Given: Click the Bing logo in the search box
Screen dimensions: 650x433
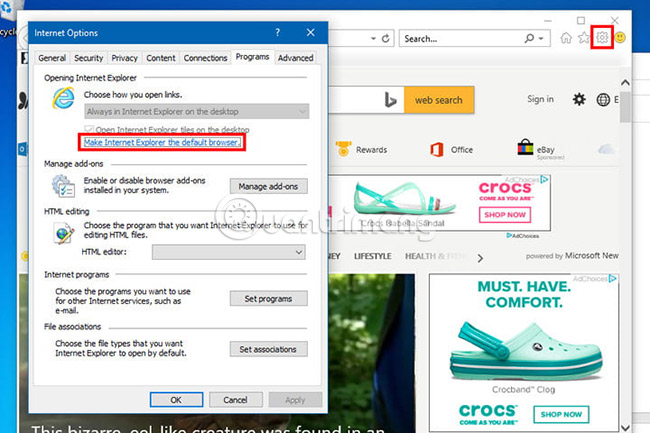Looking at the screenshot, I should coord(390,100).
